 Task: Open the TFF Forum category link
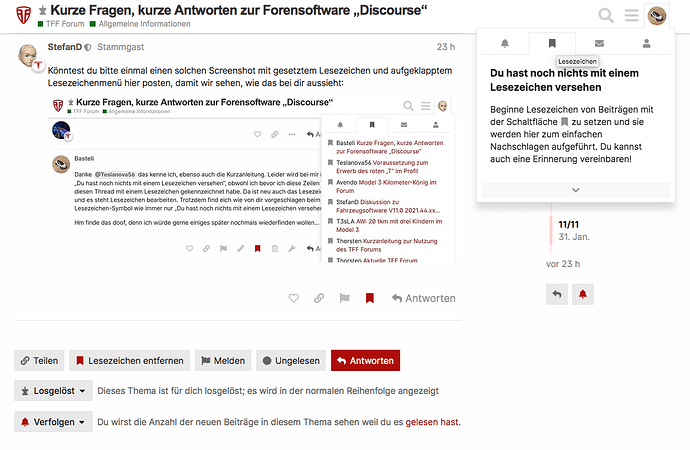(61, 24)
